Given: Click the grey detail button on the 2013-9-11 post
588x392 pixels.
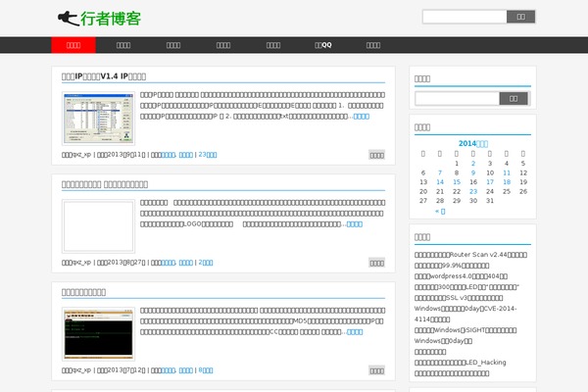Looking at the screenshot, I should pyautogui.click(x=376, y=155).
